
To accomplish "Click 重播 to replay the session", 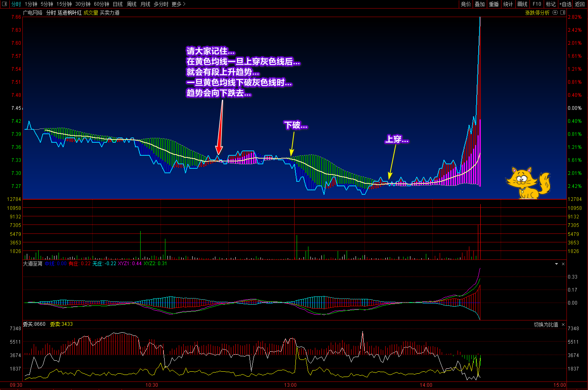I will click(494, 4).
